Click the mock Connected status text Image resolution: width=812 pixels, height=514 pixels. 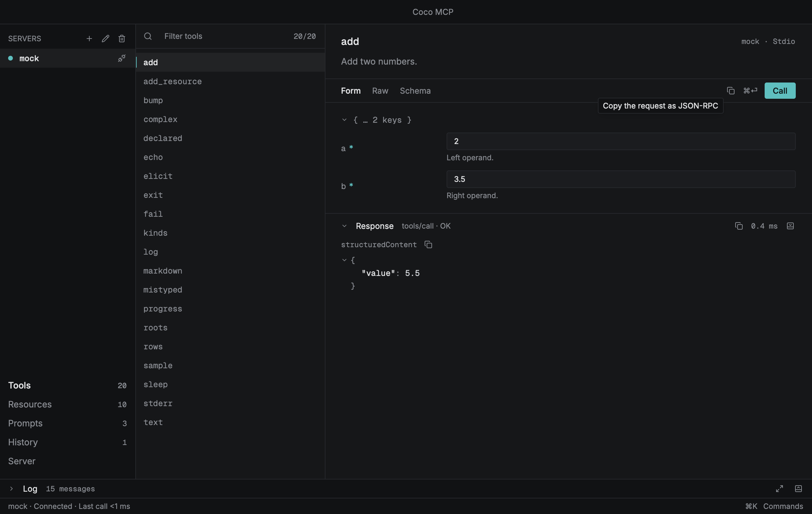pyautogui.click(x=69, y=506)
